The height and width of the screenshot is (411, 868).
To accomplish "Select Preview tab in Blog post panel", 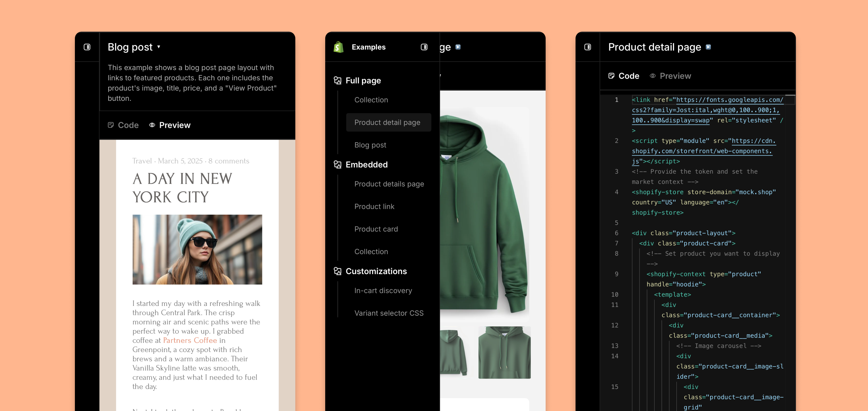I will click(170, 125).
